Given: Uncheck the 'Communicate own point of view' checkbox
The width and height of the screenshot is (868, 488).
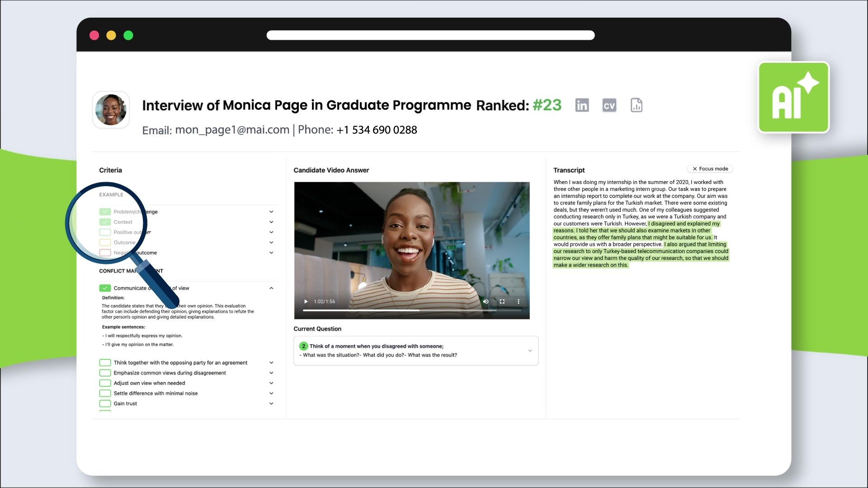Looking at the screenshot, I should (x=105, y=288).
